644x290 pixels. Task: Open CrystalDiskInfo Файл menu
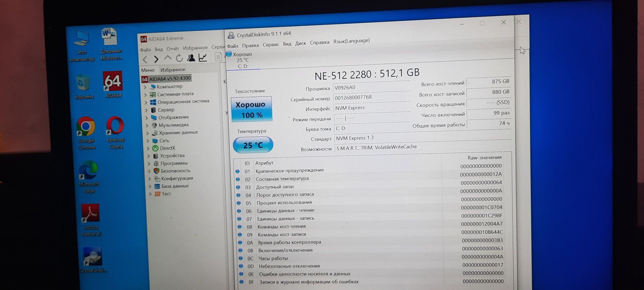click(232, 46)
